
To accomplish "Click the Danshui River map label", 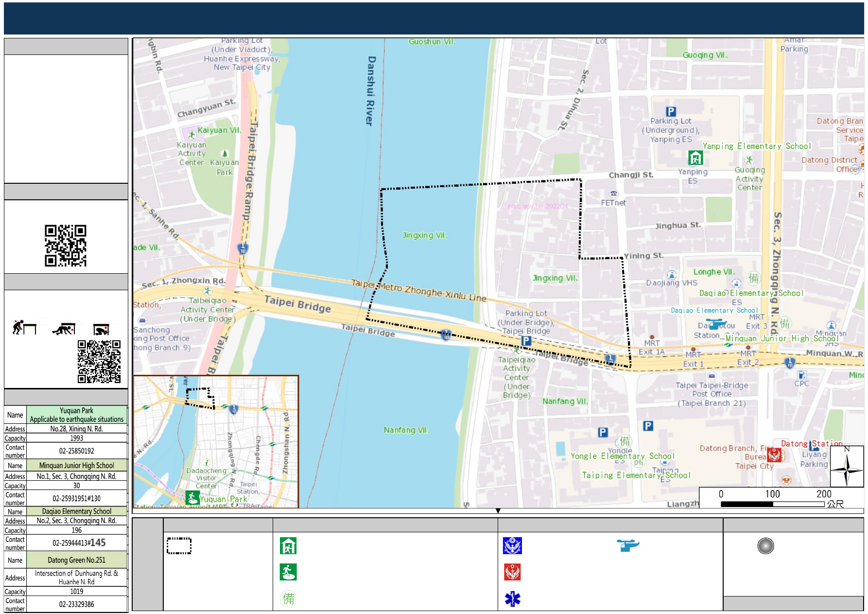I will [x=371, y=91].
